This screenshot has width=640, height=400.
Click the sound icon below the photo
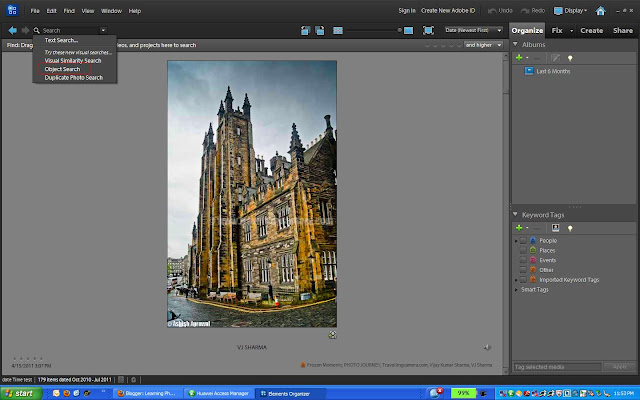point(487,347)
